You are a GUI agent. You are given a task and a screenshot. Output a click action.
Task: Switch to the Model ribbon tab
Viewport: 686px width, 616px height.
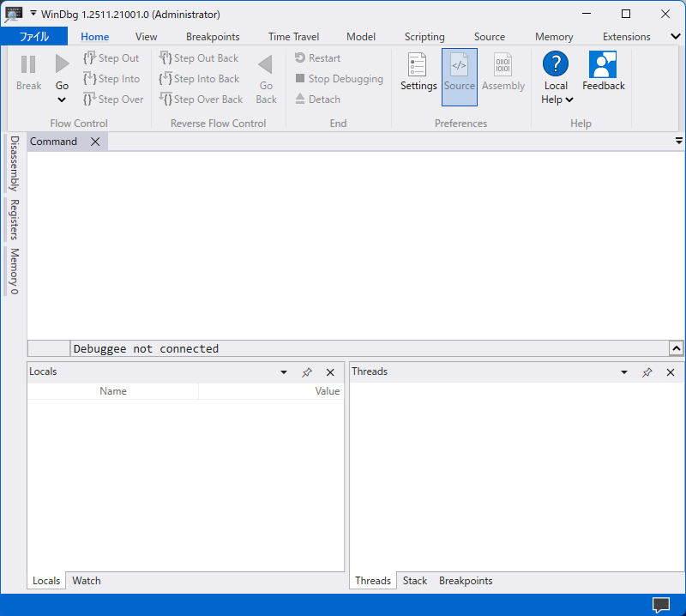coord(361,37)
